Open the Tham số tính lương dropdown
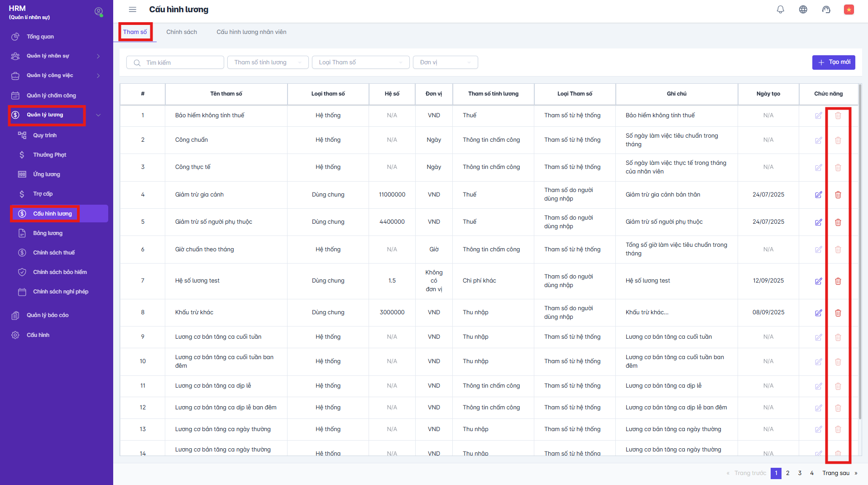 pos(268,62)
